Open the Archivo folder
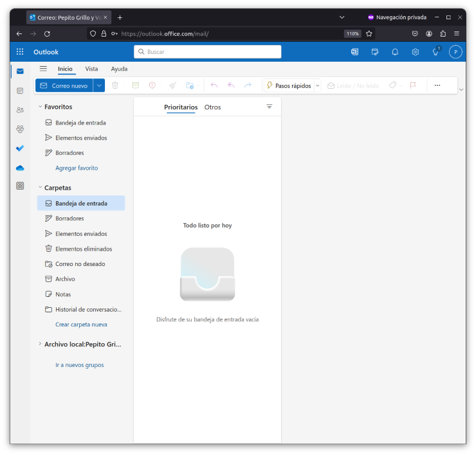Image resolution: width=476 pixels, height=455 pixels. pos(81,279)
